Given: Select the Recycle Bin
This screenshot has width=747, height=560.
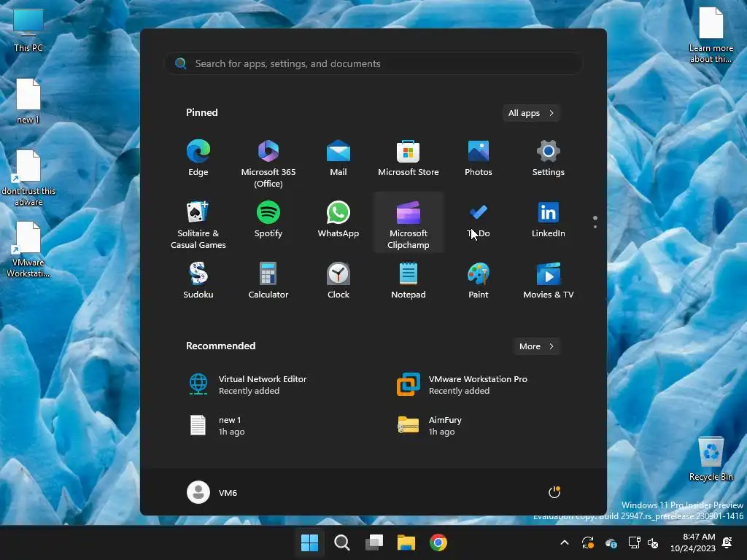Looking at the screenshot, I should [711, 459].
